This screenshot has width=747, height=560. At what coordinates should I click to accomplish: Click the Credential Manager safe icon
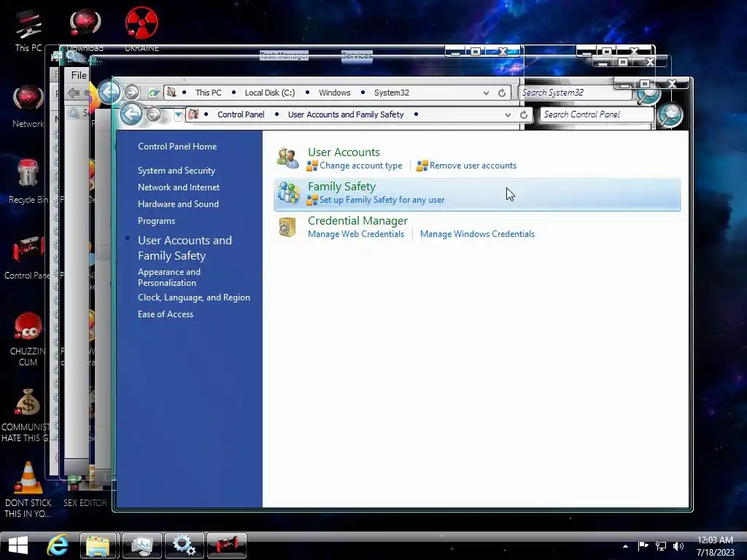click(287, 227)
